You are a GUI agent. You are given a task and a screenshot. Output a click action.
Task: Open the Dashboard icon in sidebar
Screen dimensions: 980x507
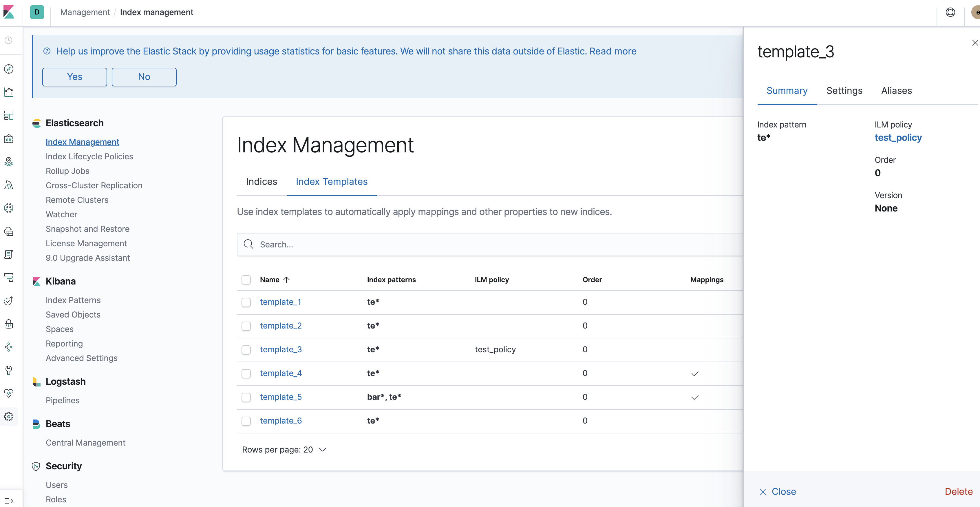pyautogui.click(x=9, y=115)
